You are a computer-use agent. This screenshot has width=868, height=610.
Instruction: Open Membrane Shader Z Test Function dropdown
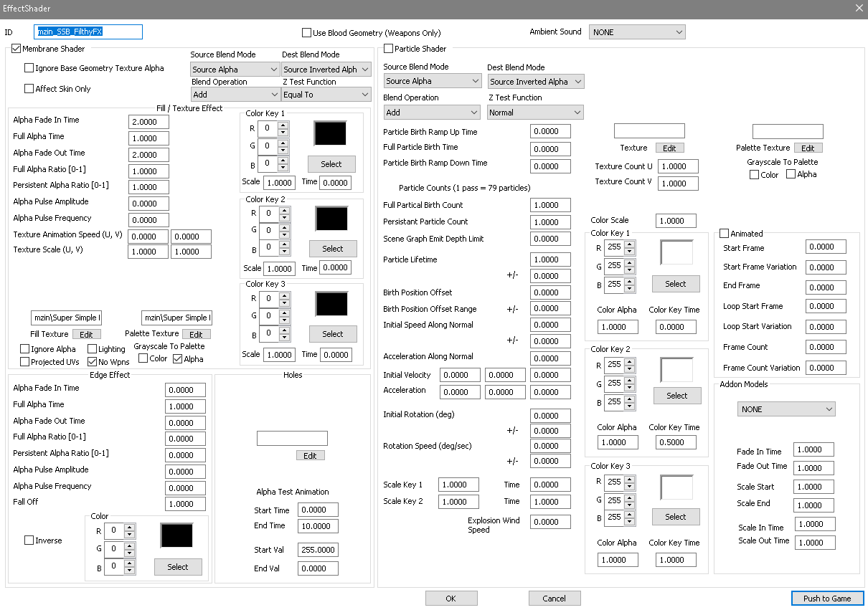point(326,95)
